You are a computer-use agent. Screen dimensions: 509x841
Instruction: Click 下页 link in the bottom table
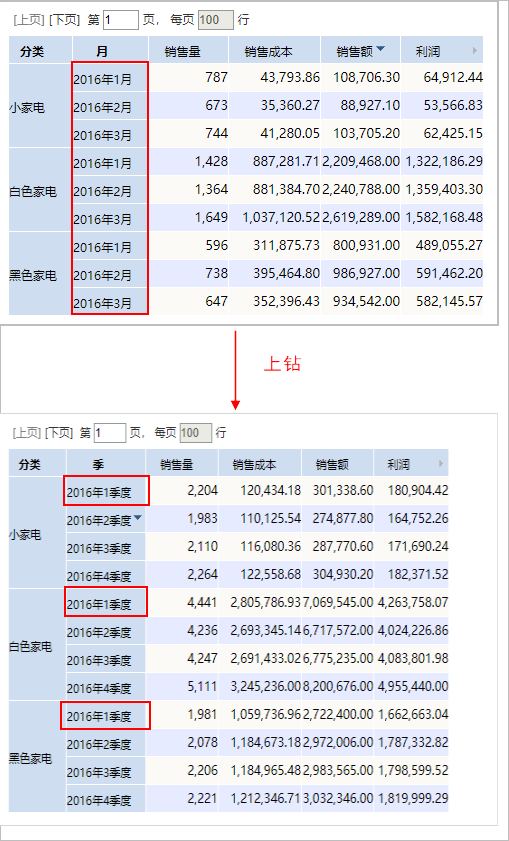(x=59, y=433)
